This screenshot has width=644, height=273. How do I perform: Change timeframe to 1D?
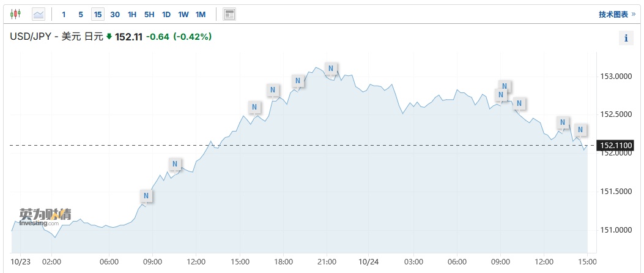pos(166,13)
